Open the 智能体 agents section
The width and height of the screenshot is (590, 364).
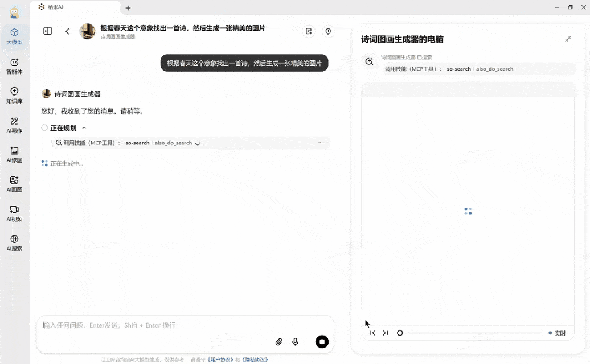pos(14,66)
